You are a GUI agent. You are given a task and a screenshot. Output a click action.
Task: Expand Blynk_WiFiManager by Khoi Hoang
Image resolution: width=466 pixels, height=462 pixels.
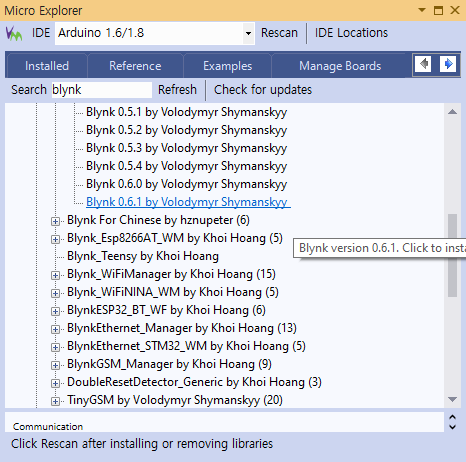55,275
